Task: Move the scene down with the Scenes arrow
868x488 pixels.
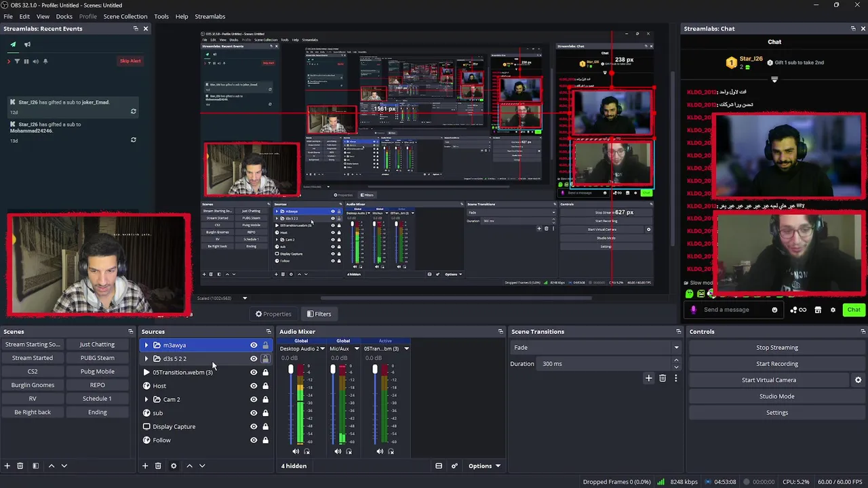Action: coord(64,466)
